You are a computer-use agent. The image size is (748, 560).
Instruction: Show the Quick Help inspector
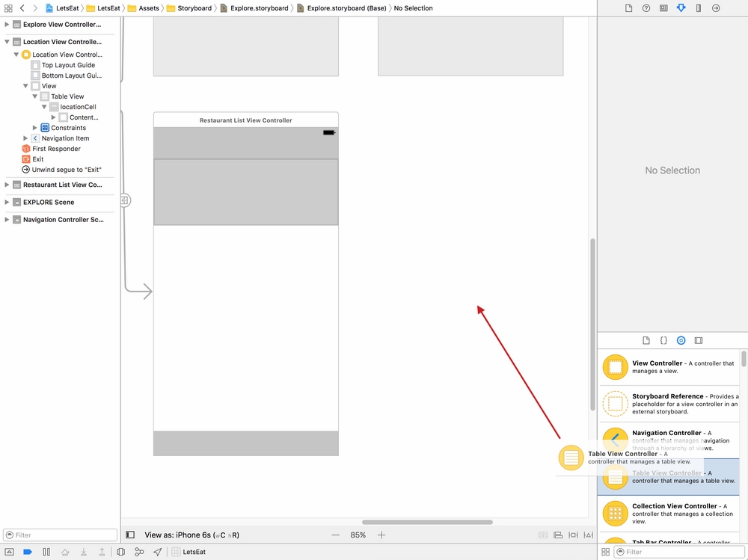tap(646, 8)
